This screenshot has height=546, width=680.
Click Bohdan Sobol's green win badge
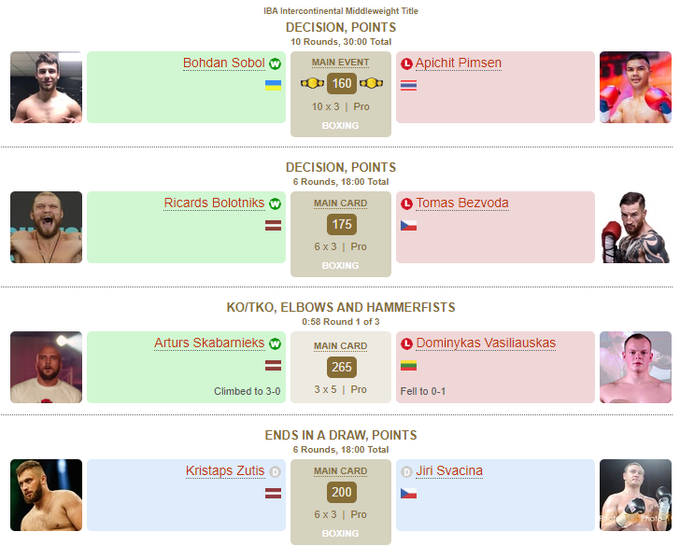coord(275,63)
